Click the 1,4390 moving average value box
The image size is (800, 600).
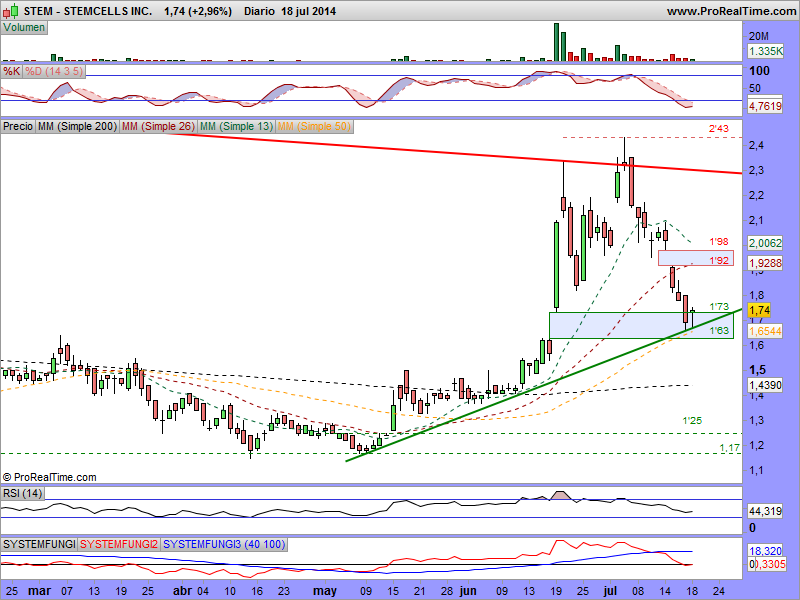click(765, 385)
